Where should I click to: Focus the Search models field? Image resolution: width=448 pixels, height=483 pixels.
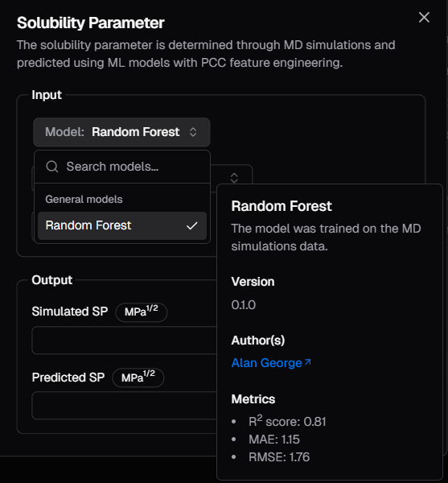[122, 167]
